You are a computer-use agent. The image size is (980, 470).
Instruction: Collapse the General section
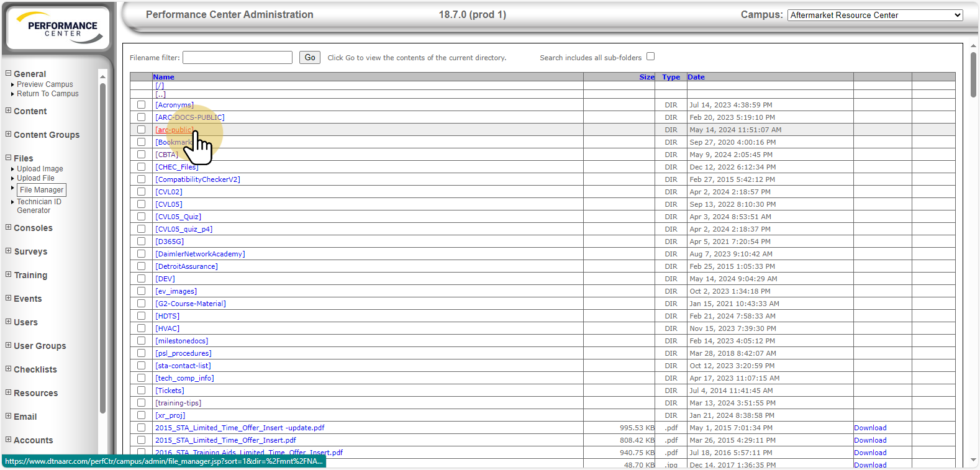[9, 73]
